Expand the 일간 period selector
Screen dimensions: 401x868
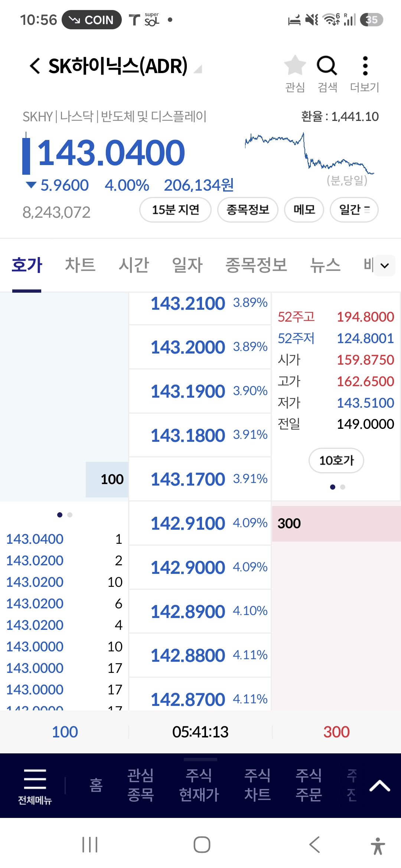[354, 210]
